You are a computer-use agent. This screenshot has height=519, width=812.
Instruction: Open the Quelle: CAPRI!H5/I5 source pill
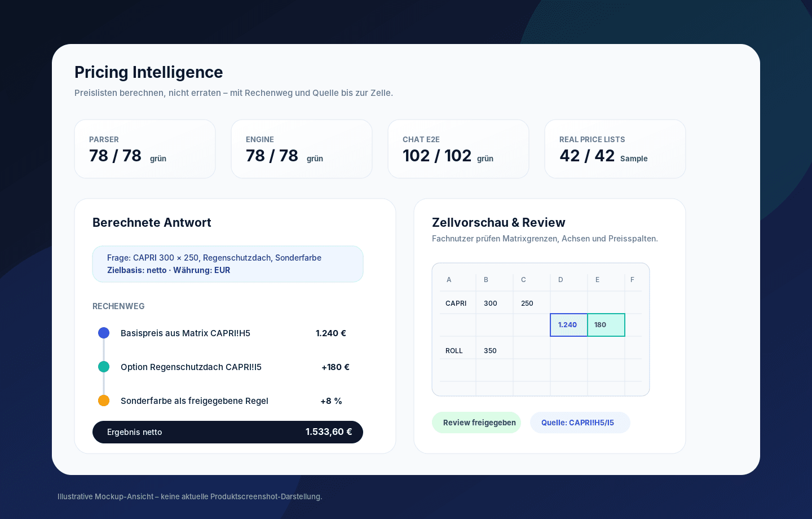(580, 423)
